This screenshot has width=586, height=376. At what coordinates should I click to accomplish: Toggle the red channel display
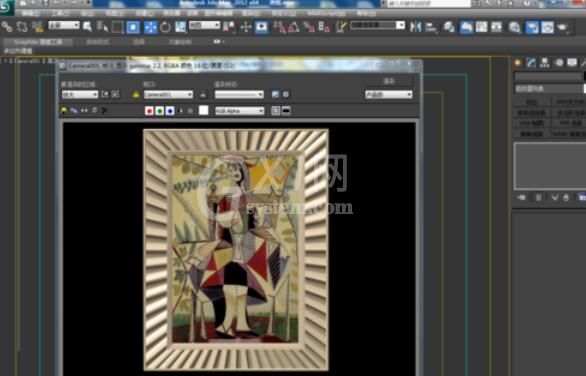(x=149, y=111)
